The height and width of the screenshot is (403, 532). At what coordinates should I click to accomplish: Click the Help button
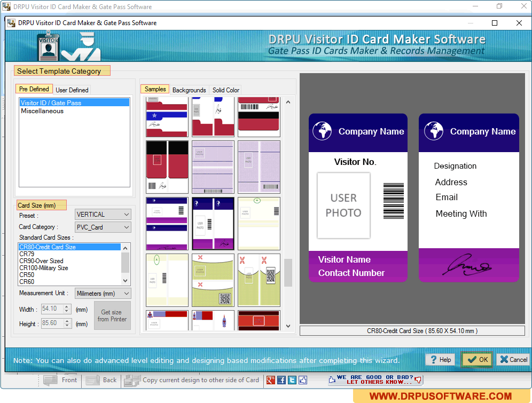440,360
